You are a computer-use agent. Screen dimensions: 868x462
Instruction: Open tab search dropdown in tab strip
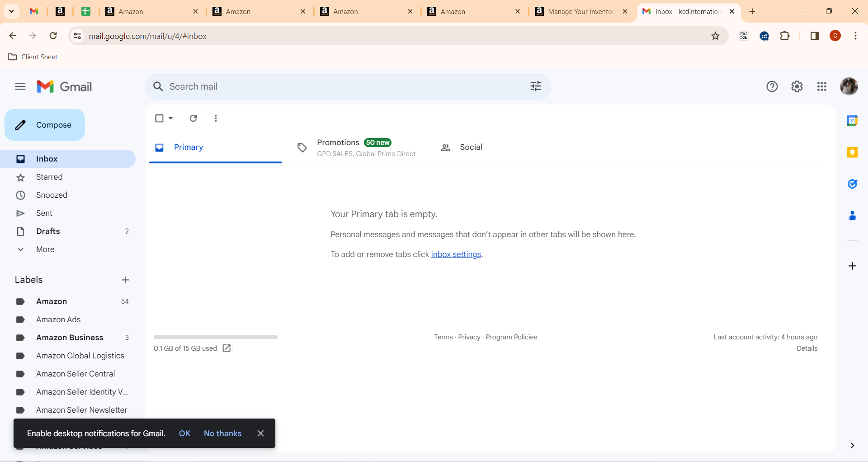pos(11,11)
